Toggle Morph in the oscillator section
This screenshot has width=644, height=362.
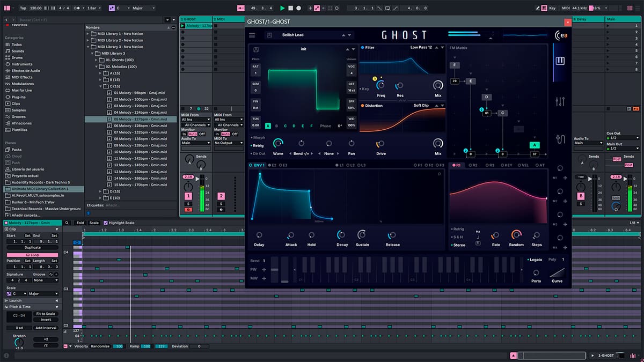pyautogui.click(x=258, y=137)
